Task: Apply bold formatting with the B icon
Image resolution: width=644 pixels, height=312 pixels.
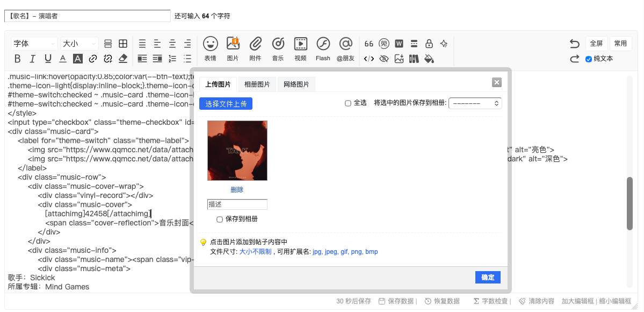Action: (17, 59)
